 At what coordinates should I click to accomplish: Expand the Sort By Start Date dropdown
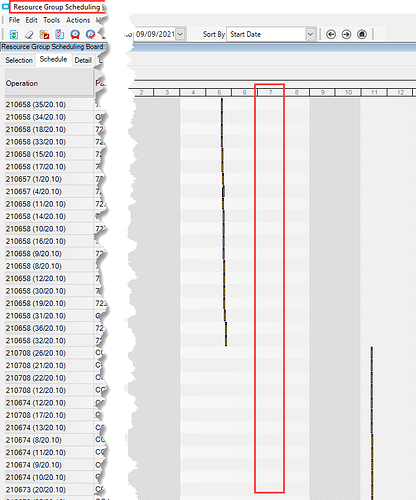click(310, 34)
